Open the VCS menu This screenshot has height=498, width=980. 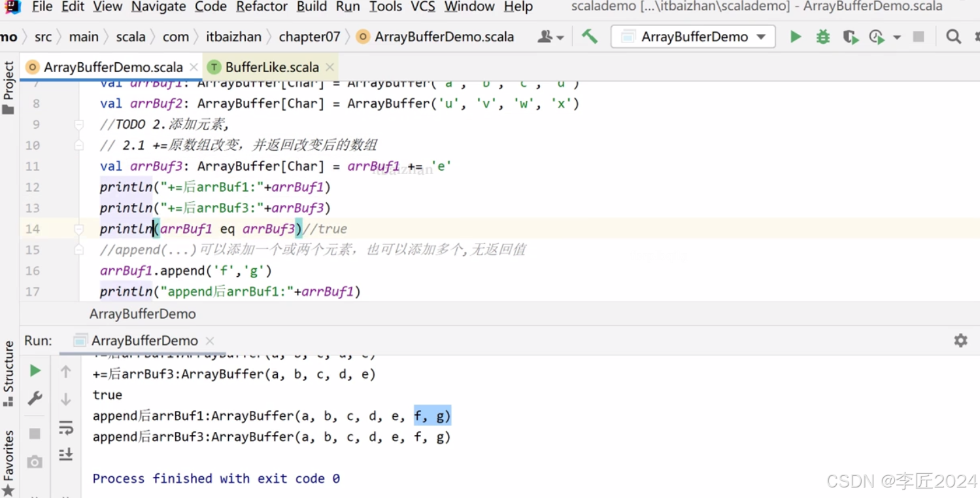click(x=423, y=7)
